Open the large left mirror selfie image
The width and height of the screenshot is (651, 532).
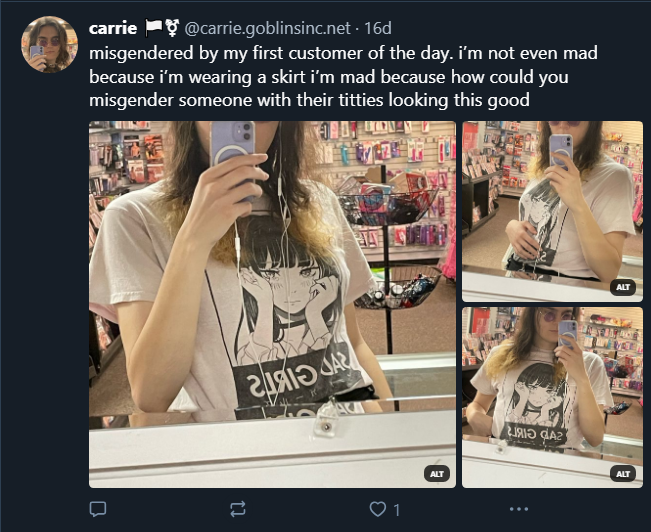click(272, 304)
